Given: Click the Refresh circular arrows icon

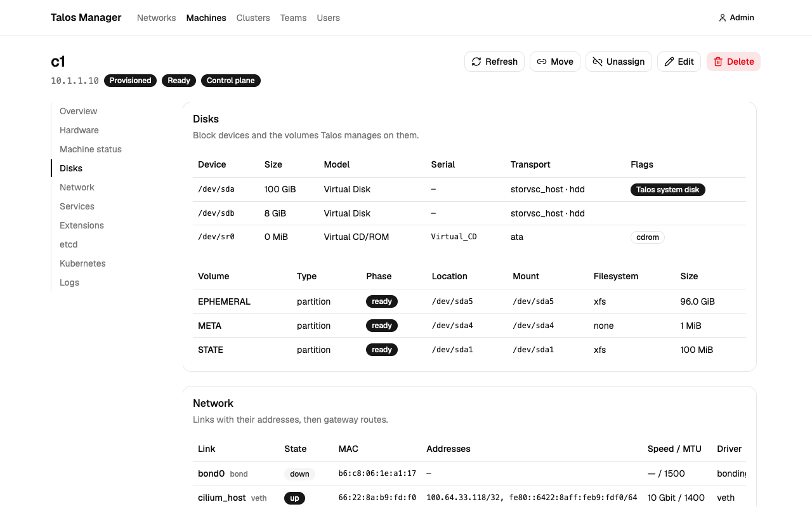Looking at the screenshot, I should coord(476,62).
